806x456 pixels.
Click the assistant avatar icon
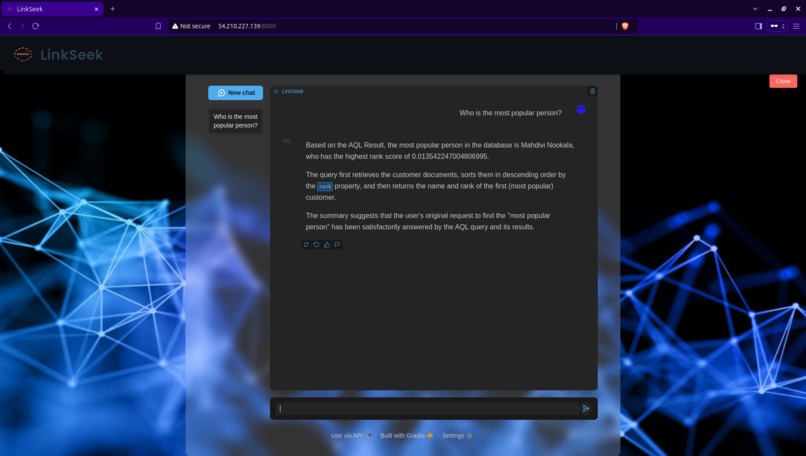[x=287, y=141]
